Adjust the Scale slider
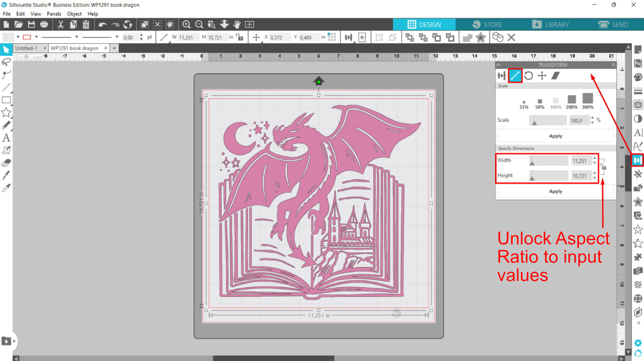 548,120
